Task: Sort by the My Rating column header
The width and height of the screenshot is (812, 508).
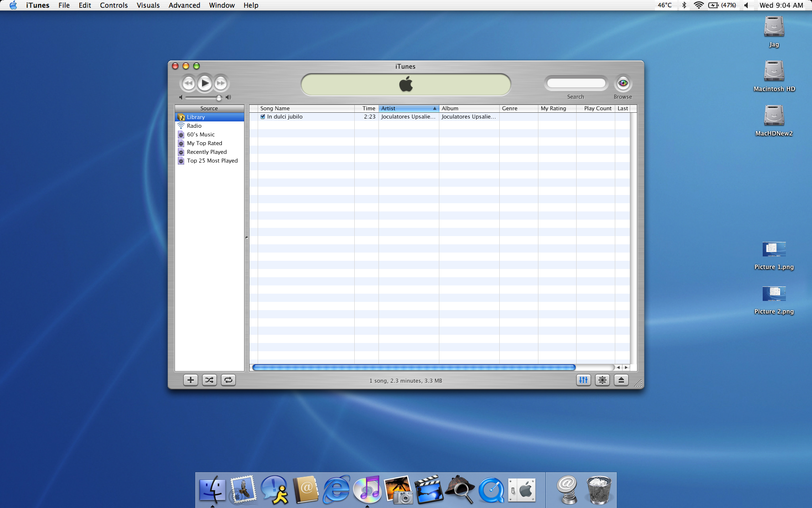Action: point(557,108)
